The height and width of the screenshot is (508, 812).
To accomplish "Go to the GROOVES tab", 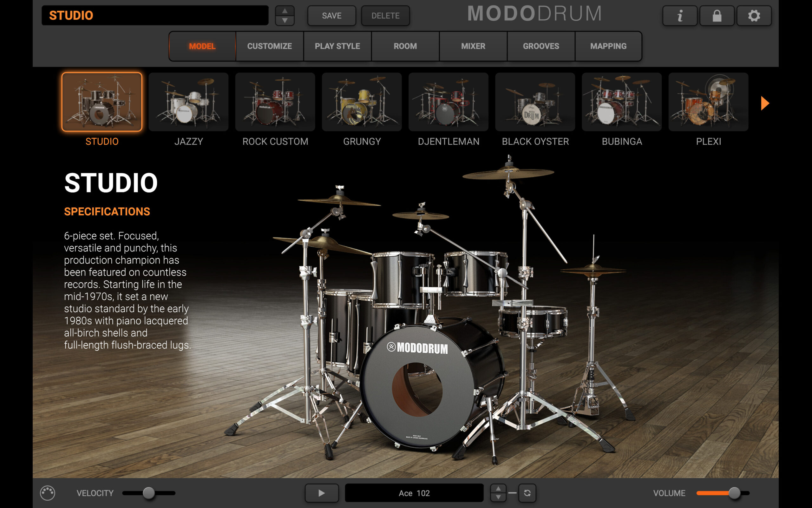I will 540,46.
